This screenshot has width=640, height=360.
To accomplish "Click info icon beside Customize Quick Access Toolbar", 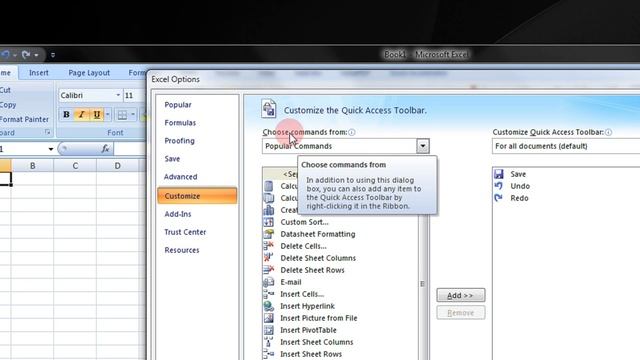I will [x=609, y=132].
